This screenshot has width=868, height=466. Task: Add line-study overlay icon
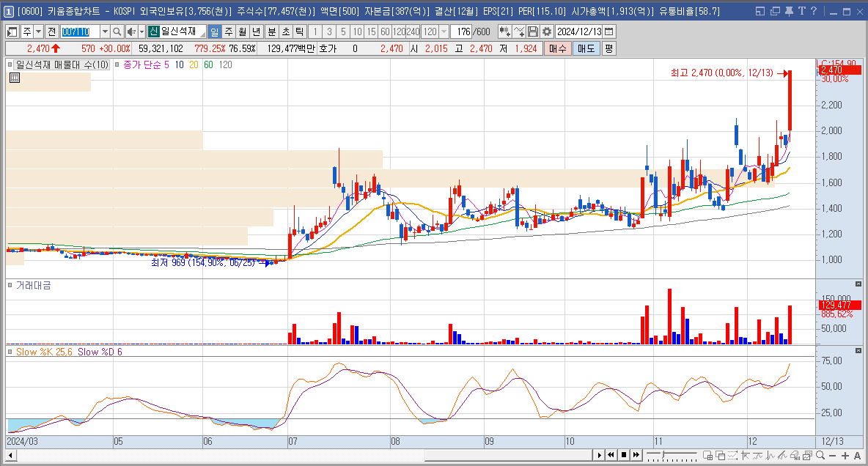pyautogui.click(x=519, y=32)
